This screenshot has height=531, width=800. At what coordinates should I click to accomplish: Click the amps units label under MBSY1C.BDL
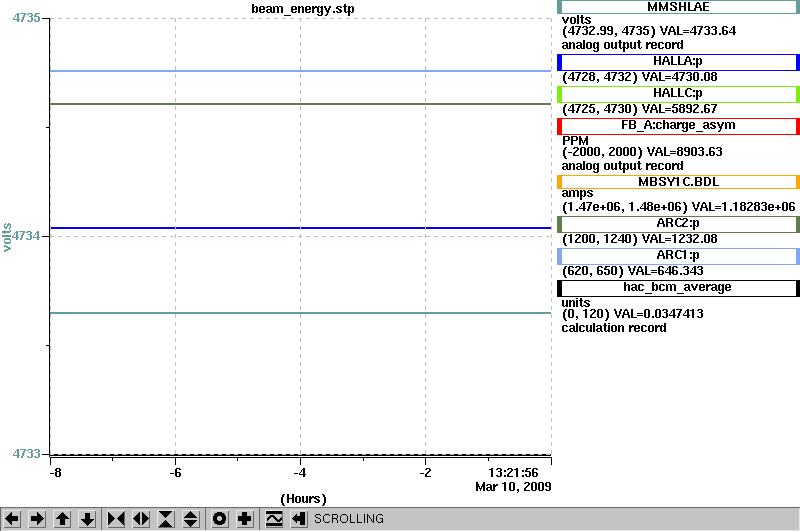578,193
